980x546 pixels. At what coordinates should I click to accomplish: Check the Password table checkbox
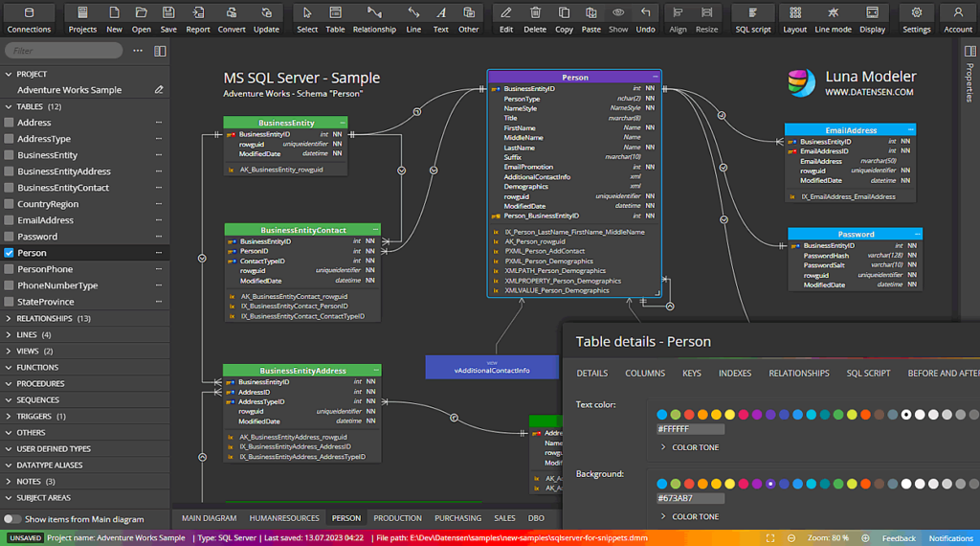[9, 237]
